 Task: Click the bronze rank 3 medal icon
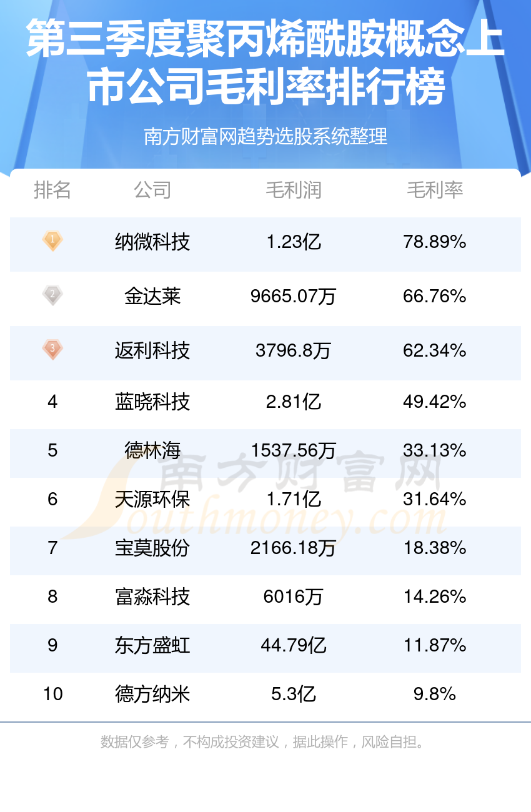point(52,349)
